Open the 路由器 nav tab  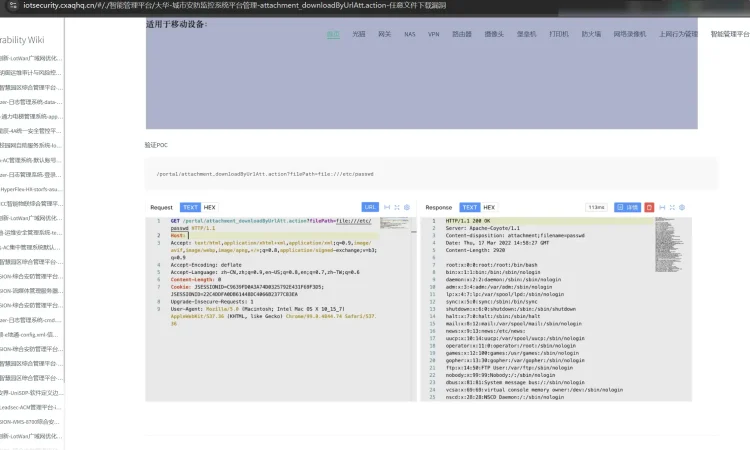(x=462, y=34)
